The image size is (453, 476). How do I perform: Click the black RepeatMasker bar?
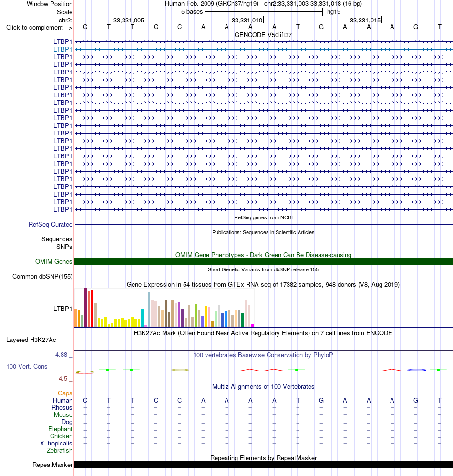(263, 465)
